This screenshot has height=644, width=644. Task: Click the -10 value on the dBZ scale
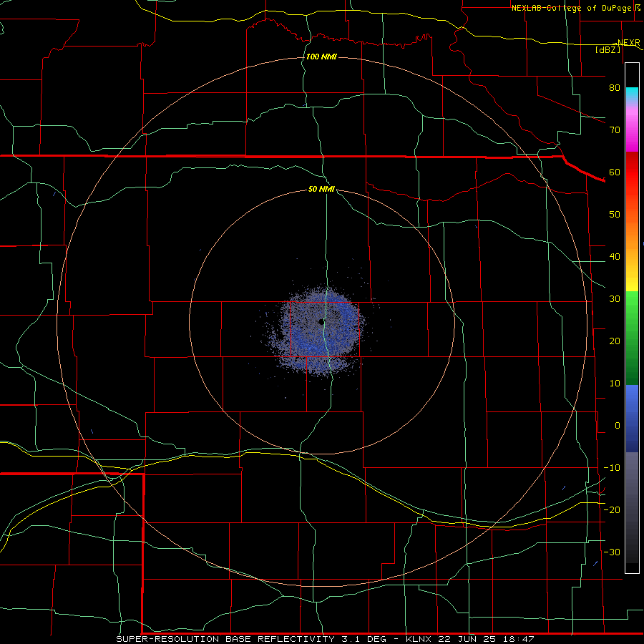click(x=612, y=468)
